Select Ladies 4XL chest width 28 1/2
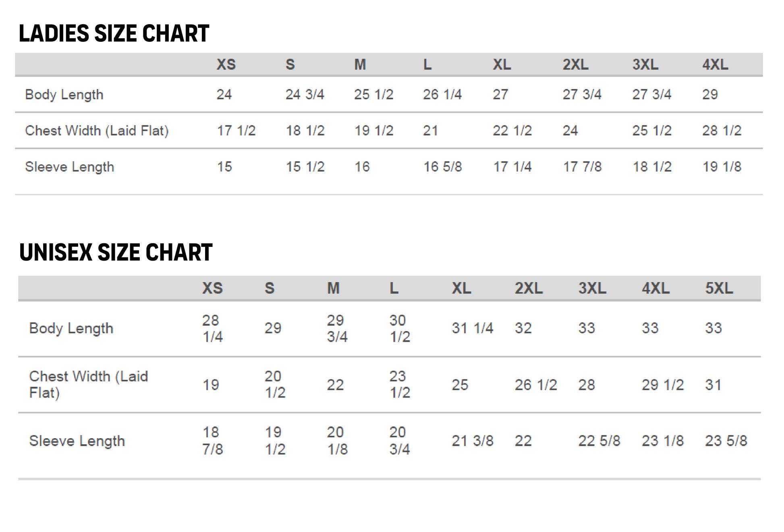784x532 pixels. [x=722, y=130]
